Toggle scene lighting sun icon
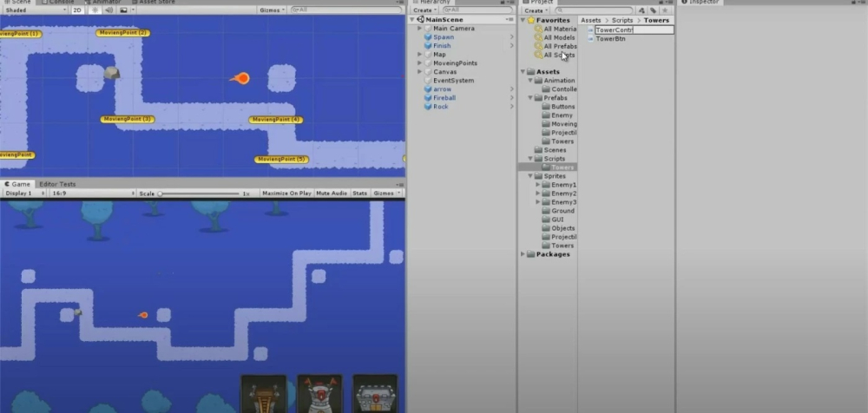This screenshot has width=868, height=413. (95, 10)
